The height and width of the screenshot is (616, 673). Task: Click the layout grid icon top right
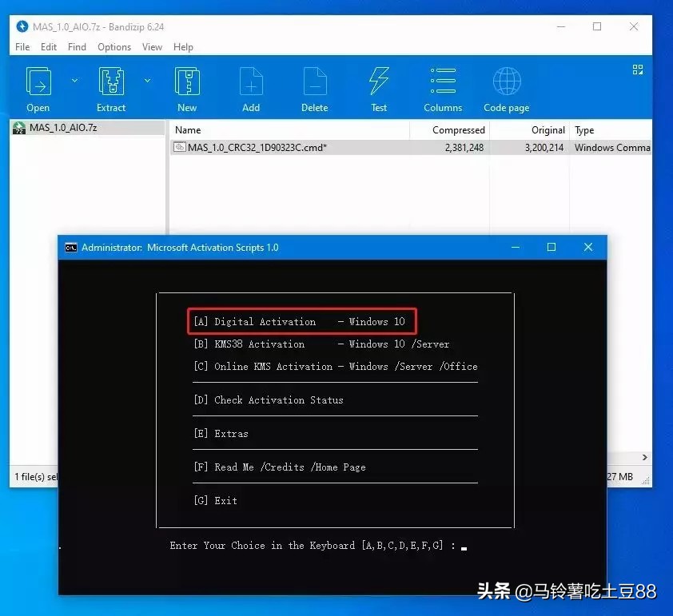pyautogui.click(x=637, y=70)
